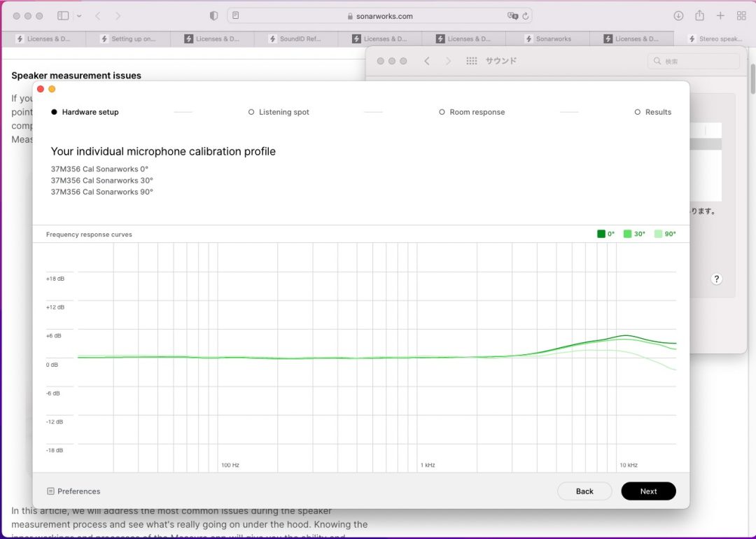Click the Back button
756x539 pixels.
[584, 491]
